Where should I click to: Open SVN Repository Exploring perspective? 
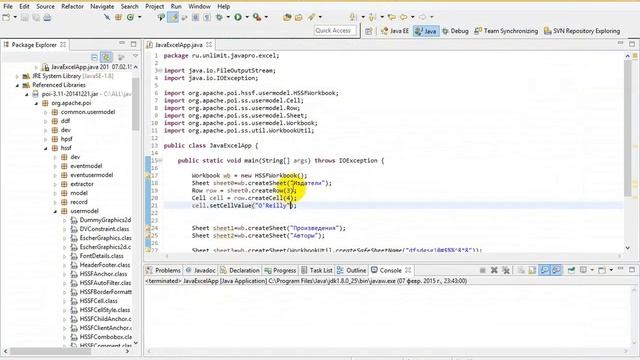582,31
